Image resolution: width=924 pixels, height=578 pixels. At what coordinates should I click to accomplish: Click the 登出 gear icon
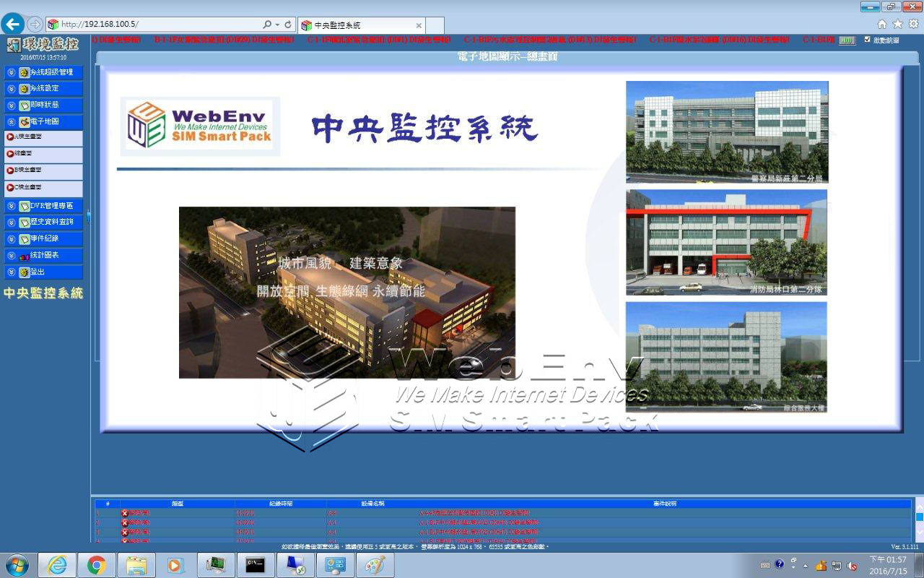24,272
